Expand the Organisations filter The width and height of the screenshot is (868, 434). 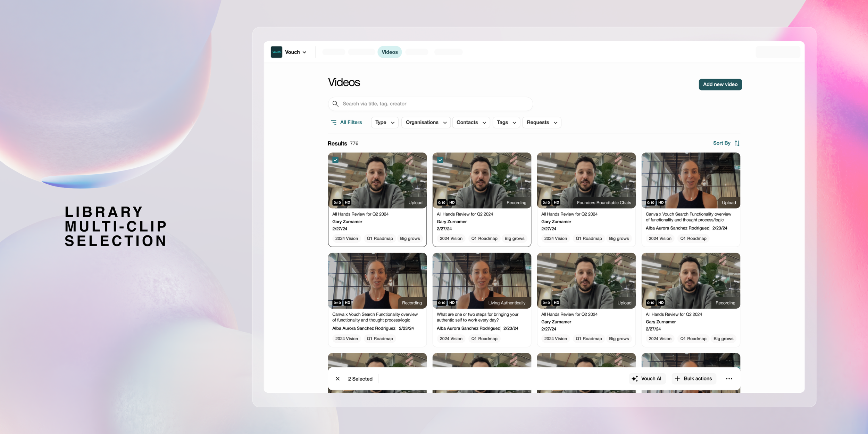[426, 122]
